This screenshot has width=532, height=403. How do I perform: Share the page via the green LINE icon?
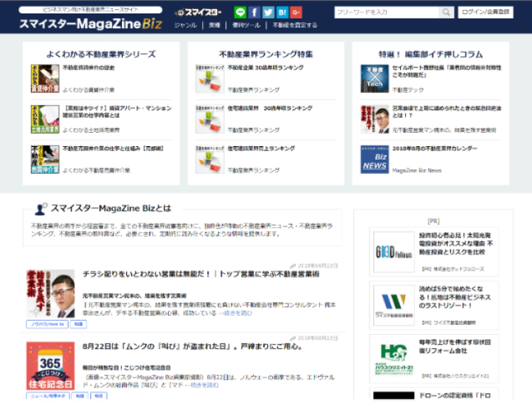coord(240,13)
